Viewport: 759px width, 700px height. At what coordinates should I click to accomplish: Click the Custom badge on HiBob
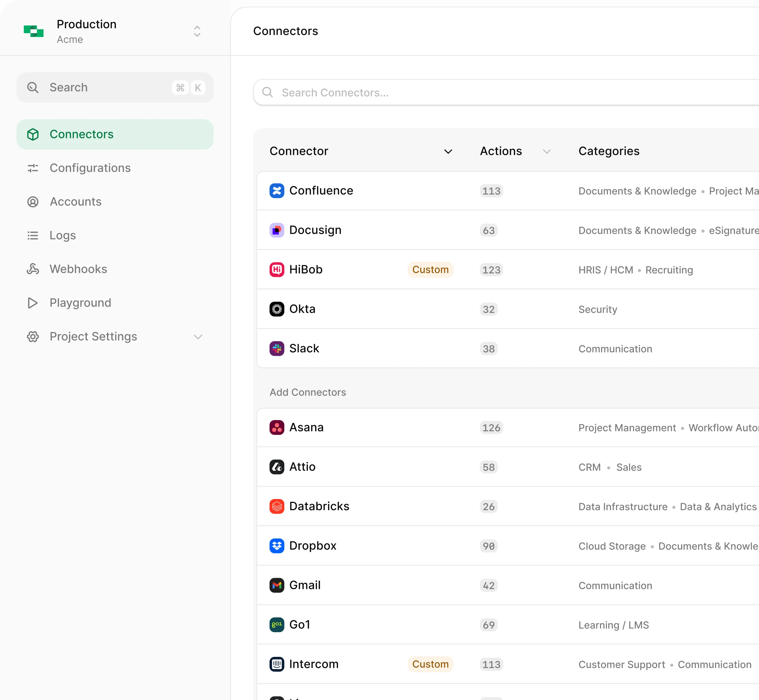tap(430, 270)
